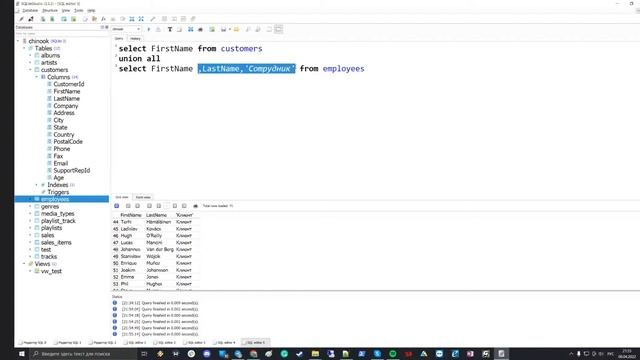Screen dimensions: 640x360
Task: Click row number 50 in the grid
Action: [x=116, y=263]
